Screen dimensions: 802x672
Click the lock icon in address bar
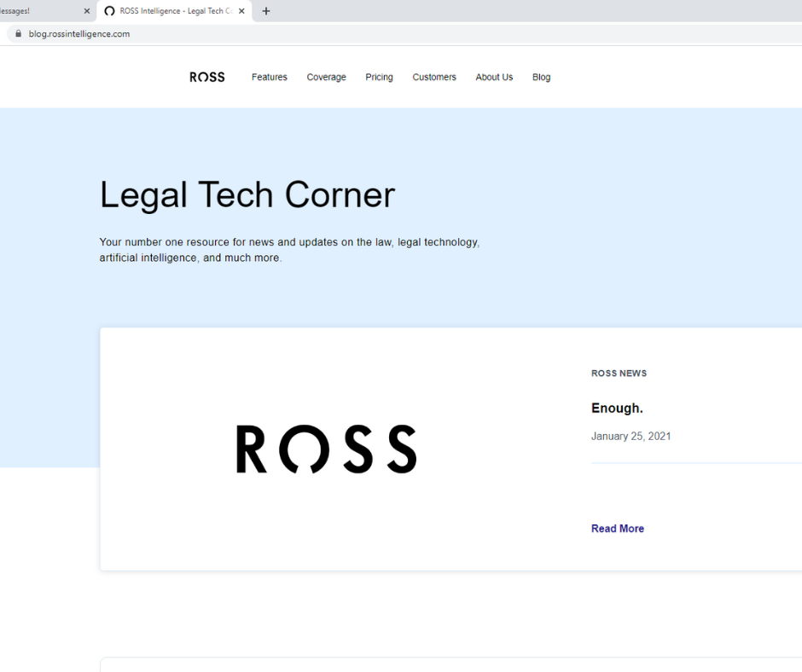coord(19,34)
